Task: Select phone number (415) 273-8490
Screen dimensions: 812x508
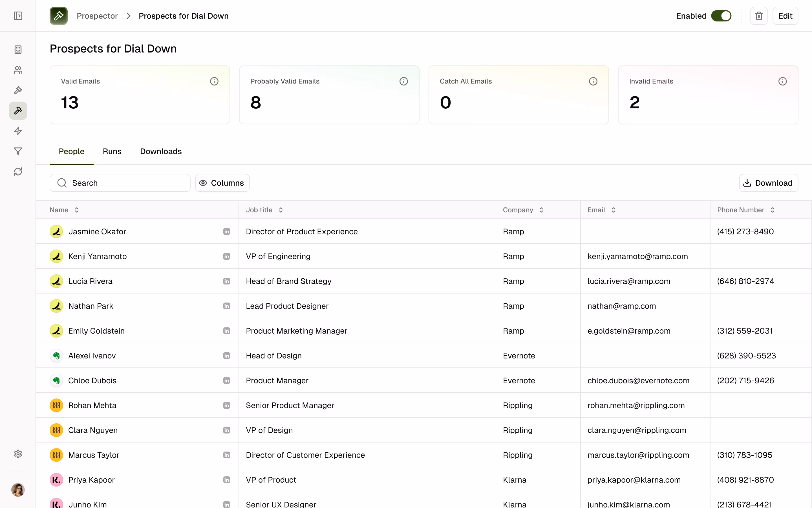Action: pyautogui.click(x=745, y=231)
